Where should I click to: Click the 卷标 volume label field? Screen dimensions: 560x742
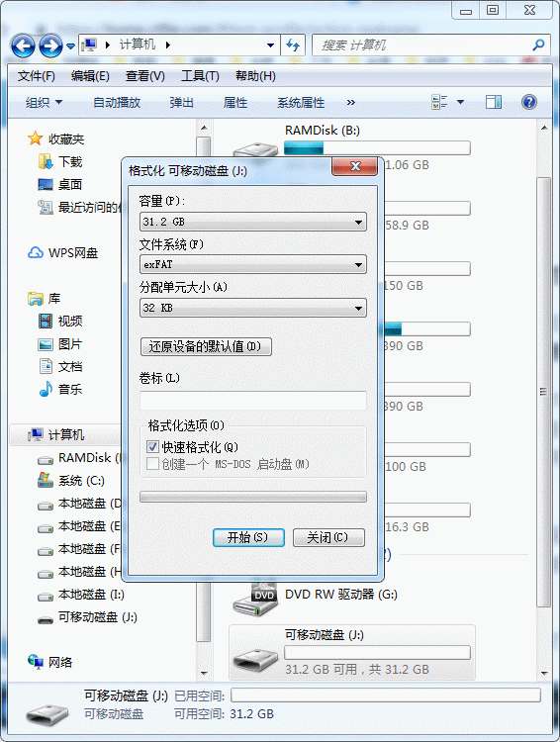point(253,401)
